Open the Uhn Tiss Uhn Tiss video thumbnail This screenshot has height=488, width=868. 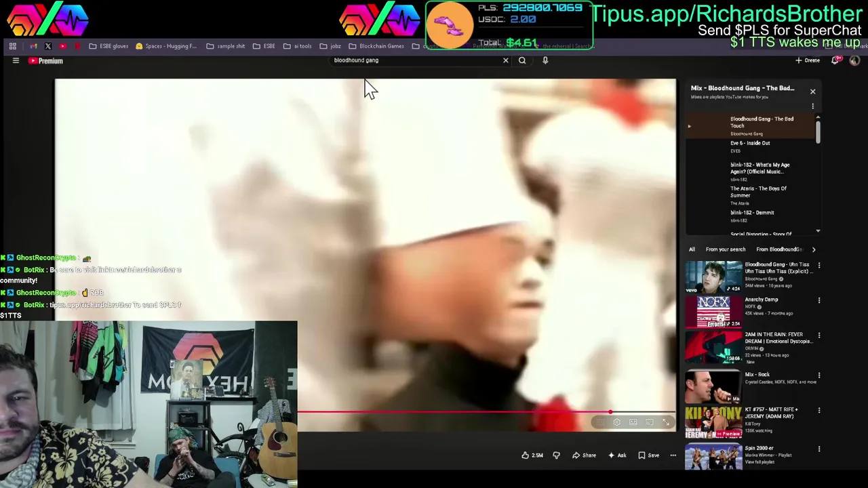coord(713,277)
